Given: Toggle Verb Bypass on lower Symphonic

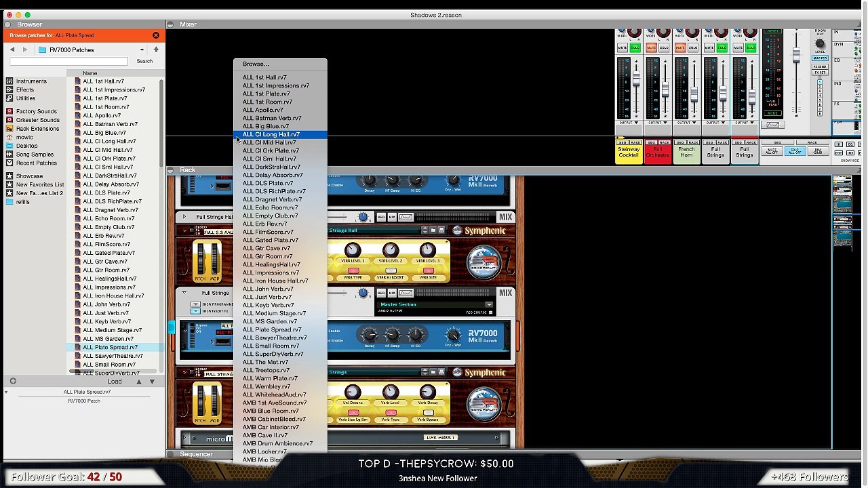Looking at the screenshot, I should click(x=428, y=412).
